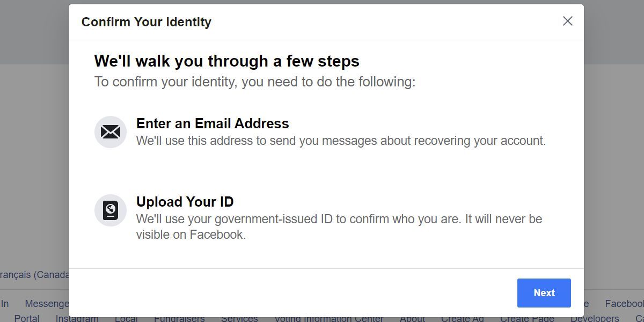Image resolution: width=644 pixels, height=322 pixels.
Task: Click the passport ID icon
Action: tap(111, 210)
